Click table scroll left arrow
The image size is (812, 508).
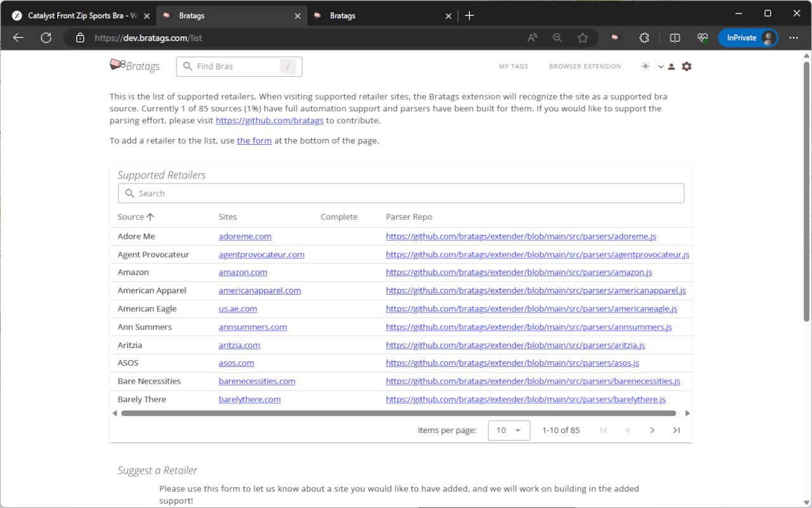[115, 413]
